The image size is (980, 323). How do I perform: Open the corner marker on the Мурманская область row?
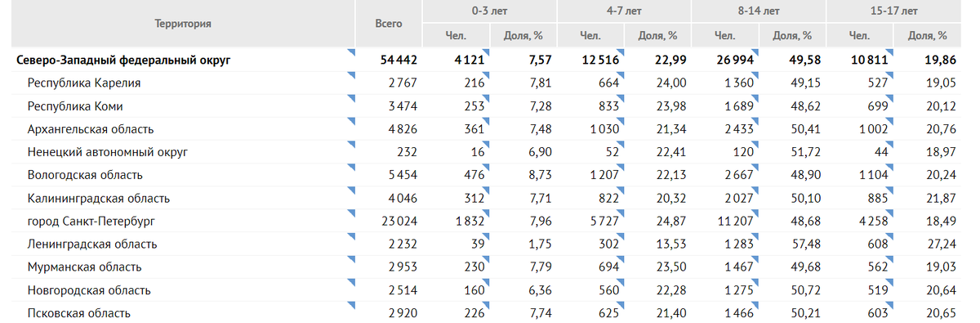click(x=352, y=259)
